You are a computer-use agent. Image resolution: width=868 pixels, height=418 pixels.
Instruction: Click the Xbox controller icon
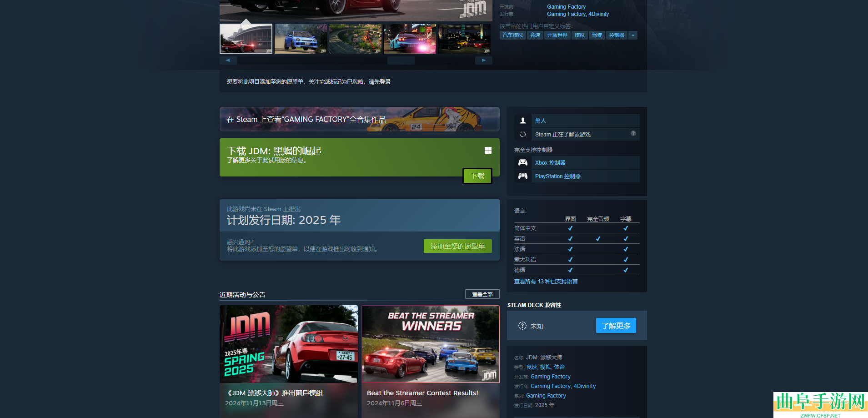point(523,162)
